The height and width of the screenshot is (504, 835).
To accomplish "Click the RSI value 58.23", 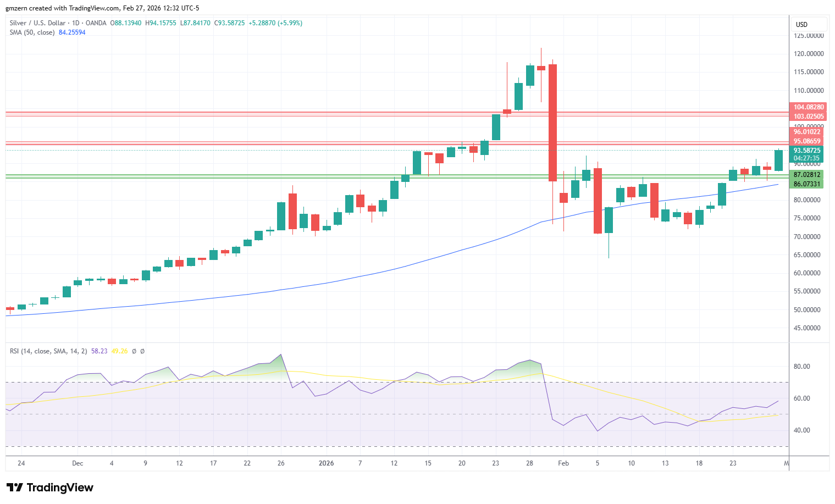I will [99, 351].
